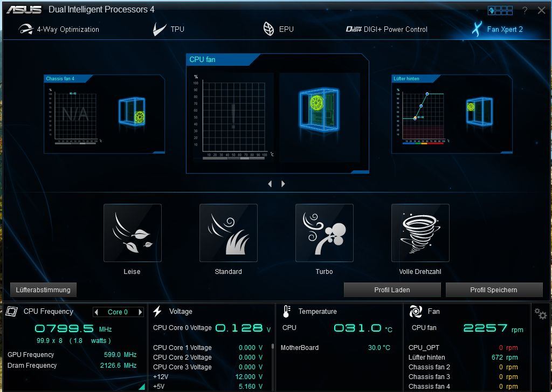
Task: Click the MotherBoard temperature row
Action: coord(335,348)
